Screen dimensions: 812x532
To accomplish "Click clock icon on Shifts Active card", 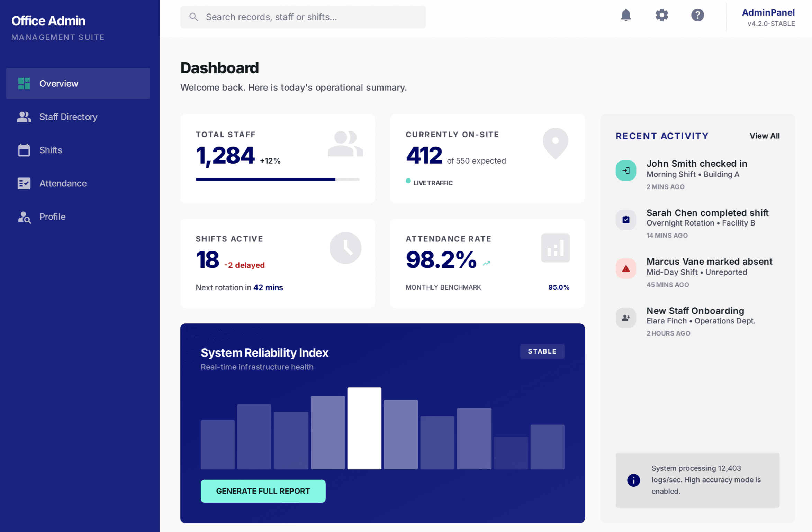I will (x=345, y=248).
